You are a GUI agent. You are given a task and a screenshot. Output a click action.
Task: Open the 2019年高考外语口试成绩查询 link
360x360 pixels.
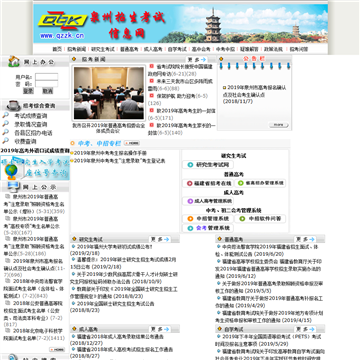tap(35, 151)
